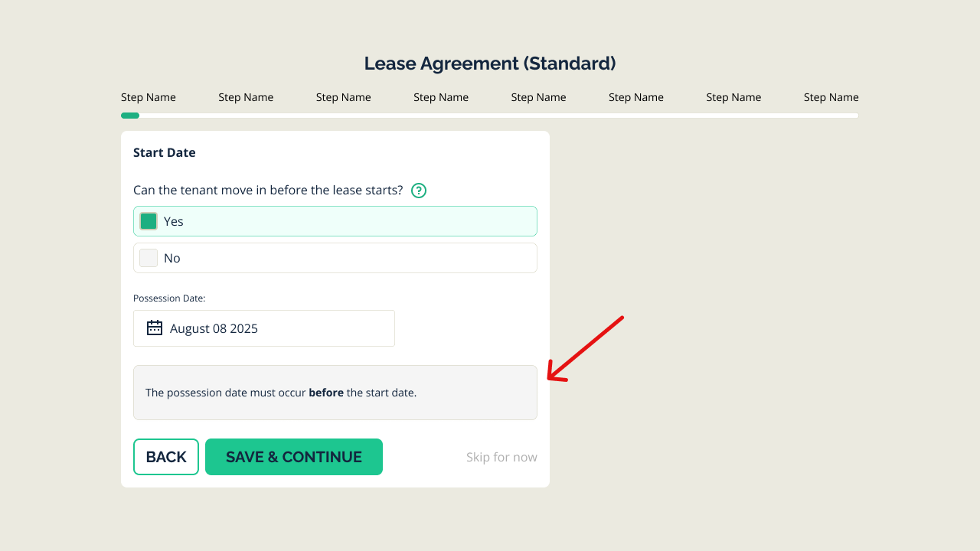980x551 pixels.
Task: Open the Possession Date picker
Action: (264, 328)
